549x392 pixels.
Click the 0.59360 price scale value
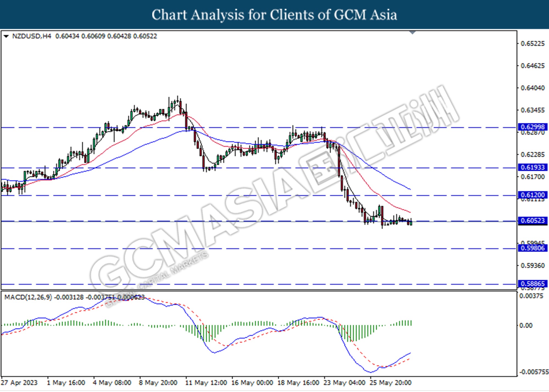coord(533,266)
